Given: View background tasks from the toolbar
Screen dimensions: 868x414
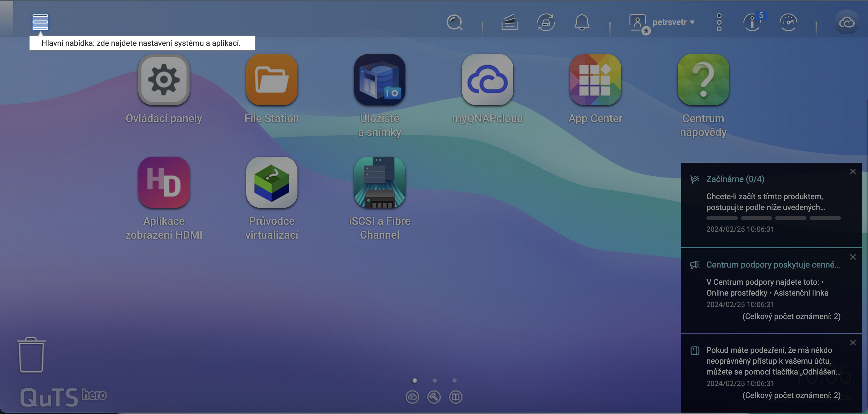Looking at the screenshot, I should pyautogui.click(x=509, y=22).
